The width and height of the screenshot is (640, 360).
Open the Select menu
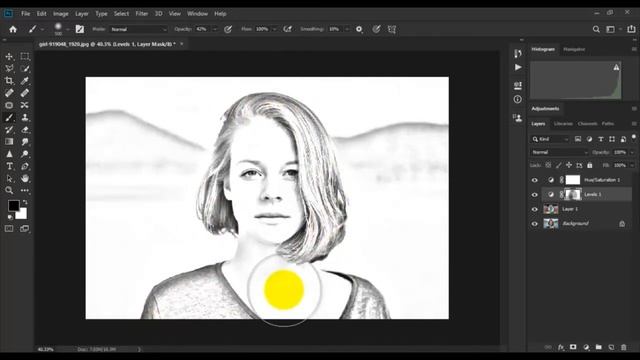click(121, 13)
